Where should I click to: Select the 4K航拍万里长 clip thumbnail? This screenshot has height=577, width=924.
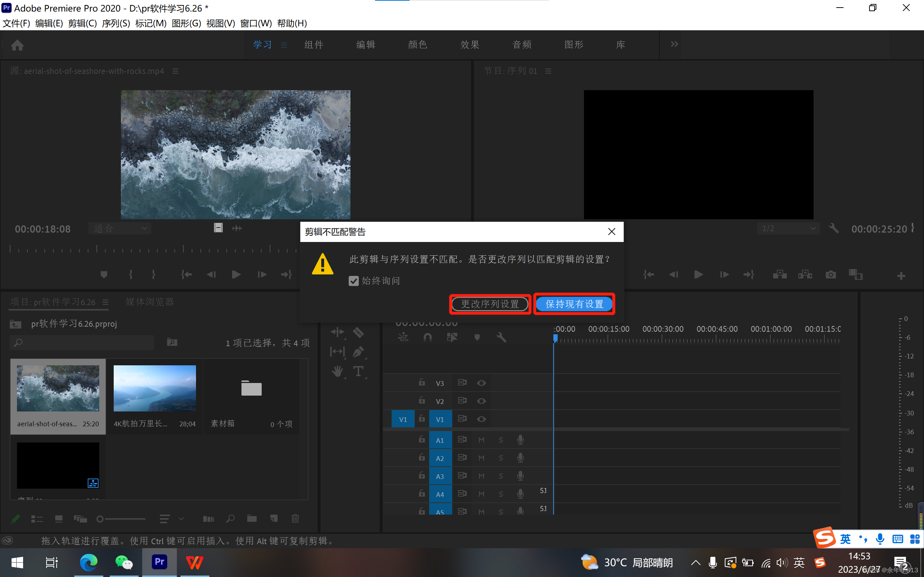pos(154,388)
